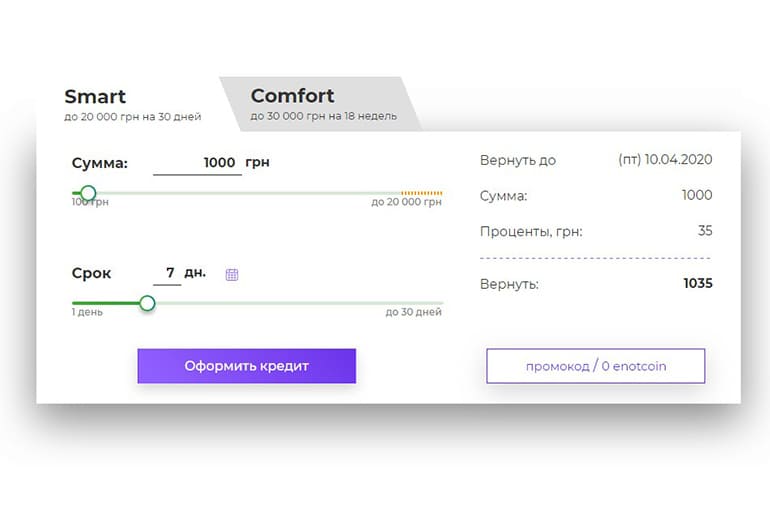Click the "1 день" minimum term label
The image size is (770, 512).
tap(87, 312)
